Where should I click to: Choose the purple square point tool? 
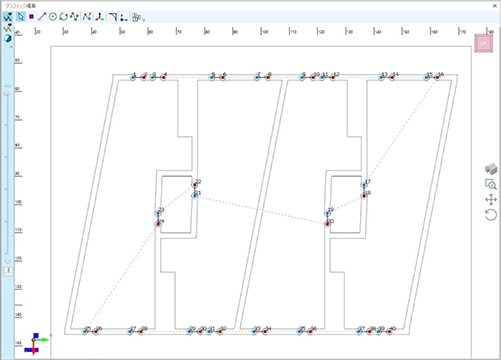pyautogui.click(x=31, y=16)
